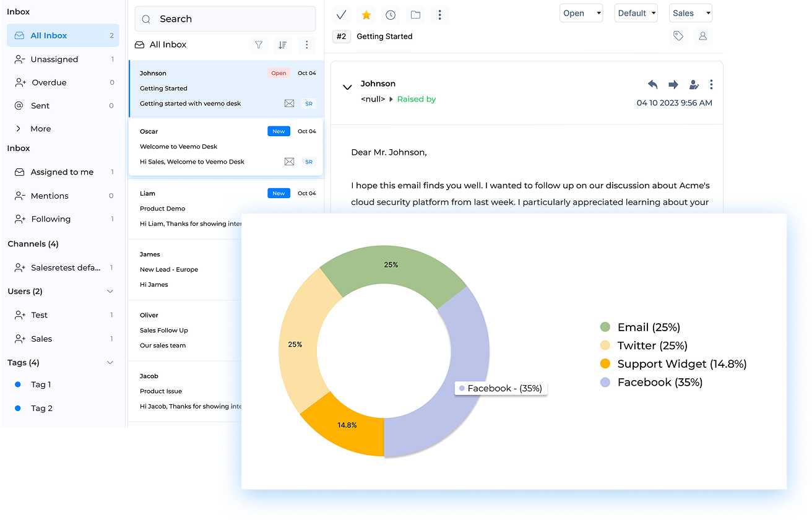Click the orange Support Widget segment
The height and width of the screenshot is (520, 812).
[x=347, y=425]
